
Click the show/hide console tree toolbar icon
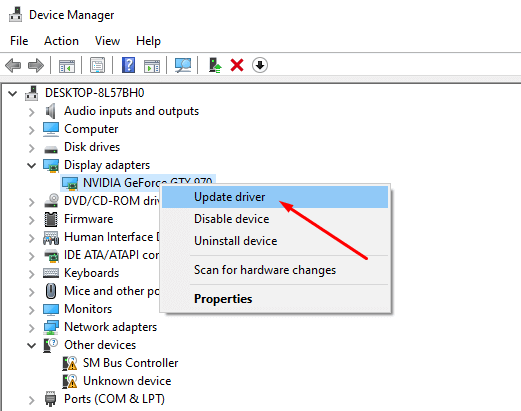point(67,66)
